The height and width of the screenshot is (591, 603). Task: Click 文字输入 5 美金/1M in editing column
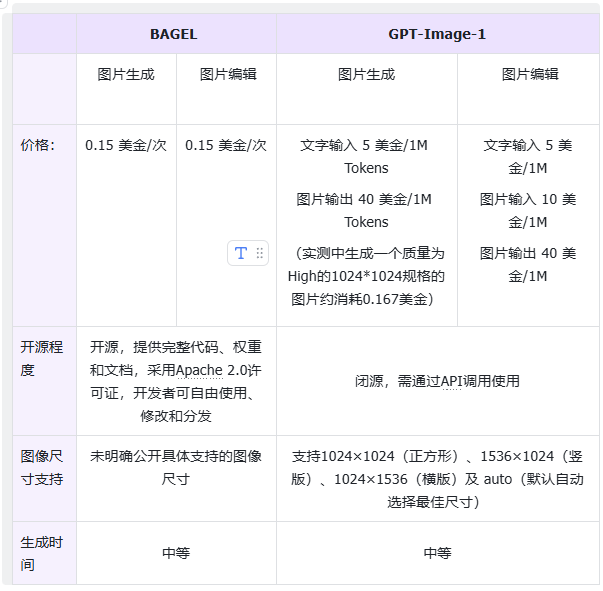tap(528, 156)
